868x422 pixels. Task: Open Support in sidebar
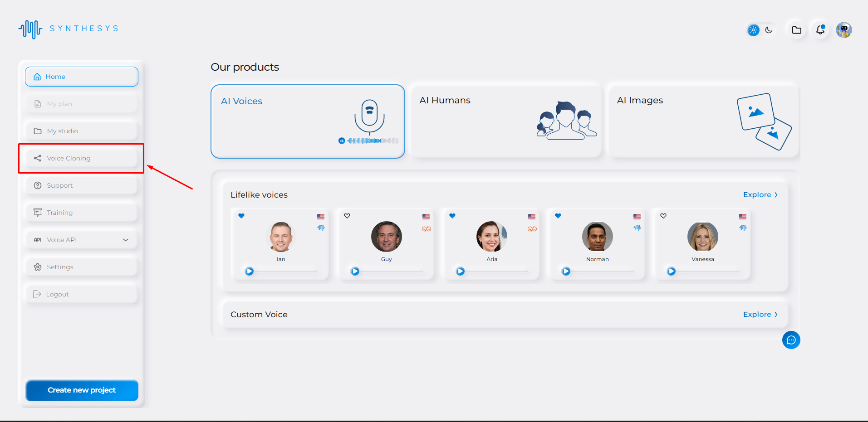point(82,185)
